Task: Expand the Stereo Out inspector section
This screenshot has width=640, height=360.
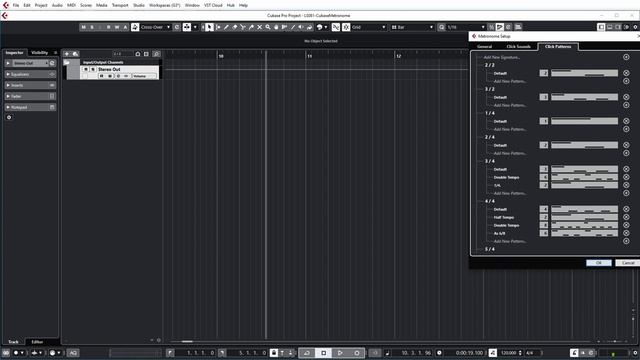Action: (x=8, y=63)
